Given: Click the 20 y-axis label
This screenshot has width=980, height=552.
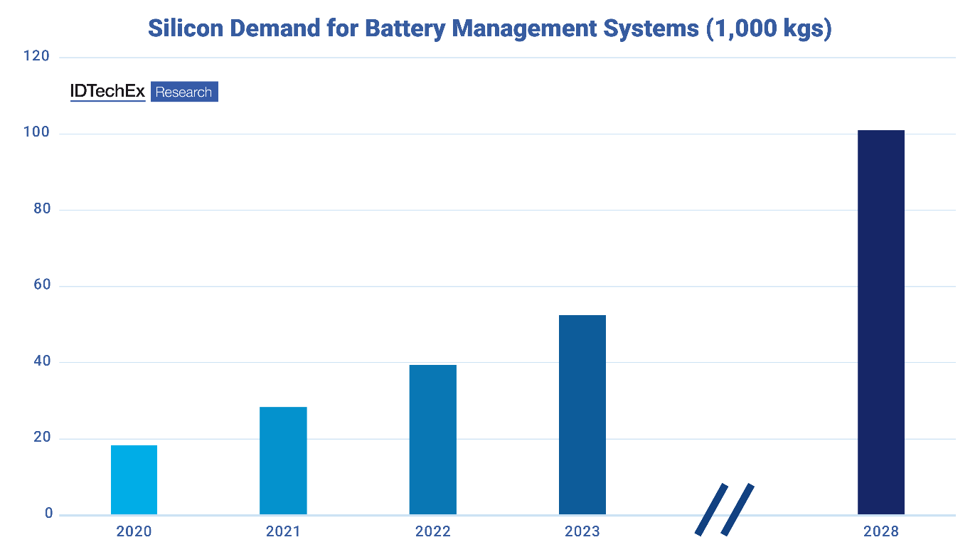Looking at the screenshot, I should [41, 437].
